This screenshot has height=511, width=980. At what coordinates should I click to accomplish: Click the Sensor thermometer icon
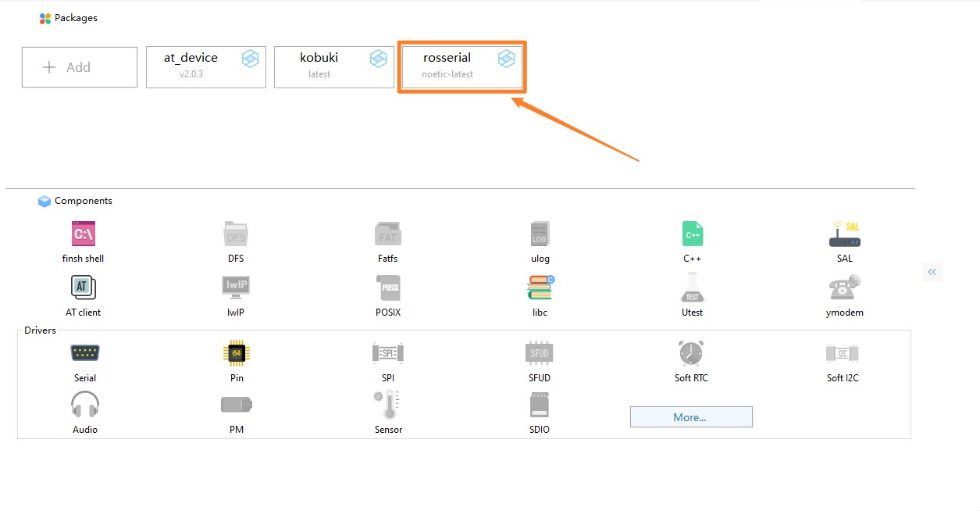click(x=387, y=405)
